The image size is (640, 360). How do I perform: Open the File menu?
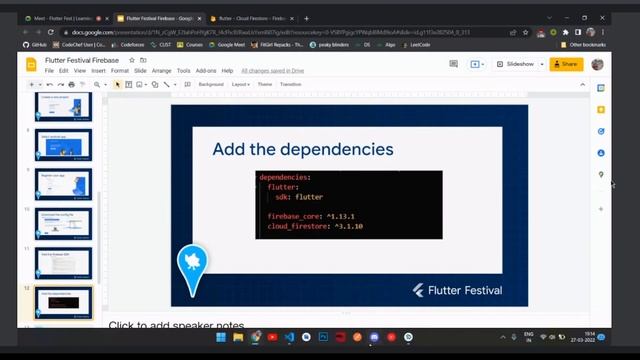[49, 71]
